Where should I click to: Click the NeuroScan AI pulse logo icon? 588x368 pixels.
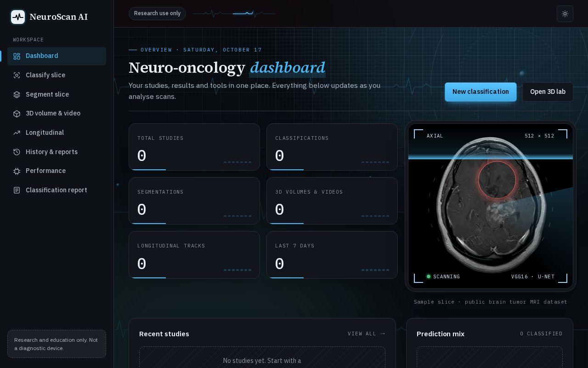(x=18, y=17)
